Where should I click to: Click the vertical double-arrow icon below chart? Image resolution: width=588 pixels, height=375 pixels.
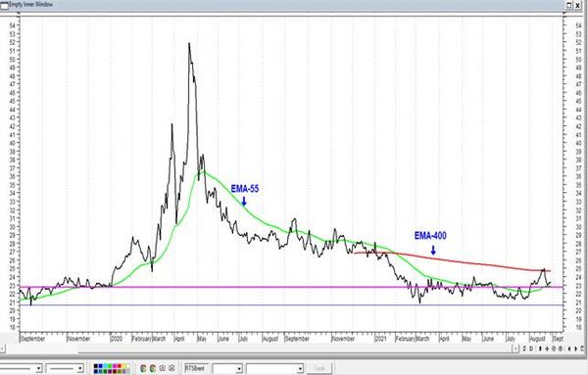click(540, 349)
